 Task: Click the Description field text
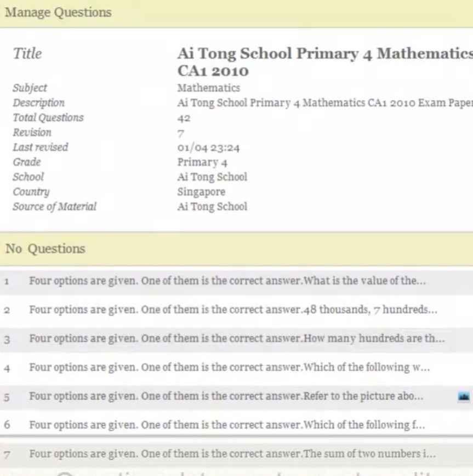tap(324, 103)
